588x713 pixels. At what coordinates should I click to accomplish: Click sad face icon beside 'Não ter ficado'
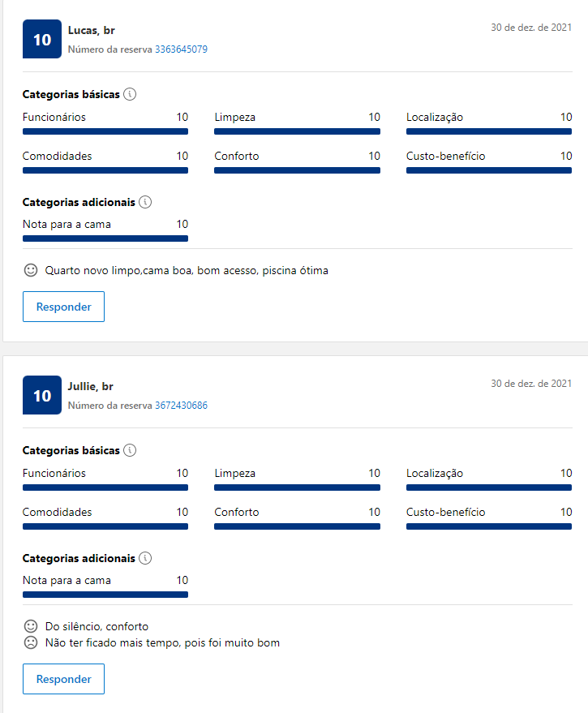pos(31,642)
